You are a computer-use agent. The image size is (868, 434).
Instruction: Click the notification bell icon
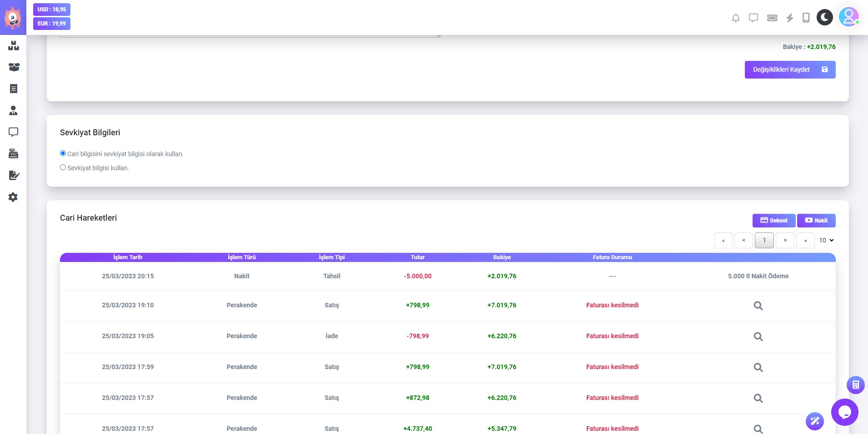[736, 18]
